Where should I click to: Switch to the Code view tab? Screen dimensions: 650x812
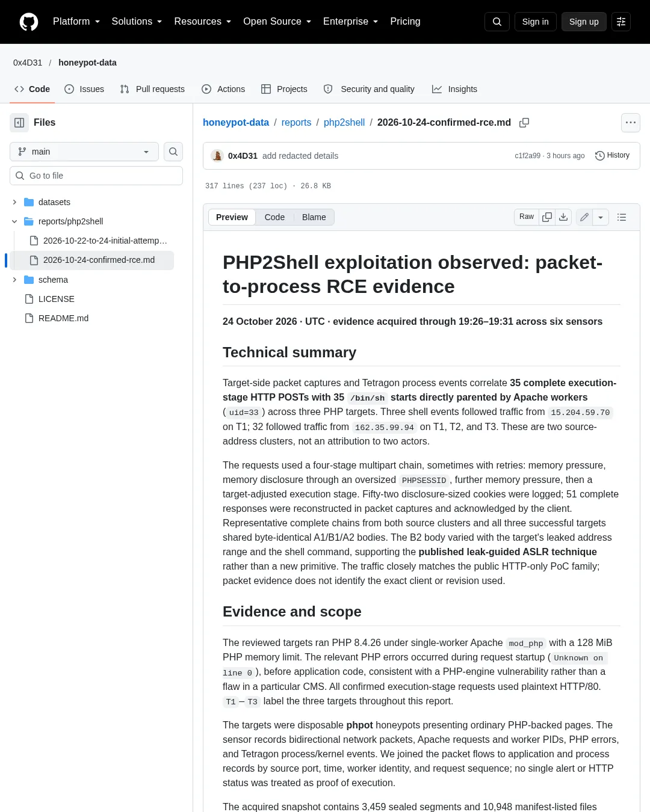[274, 217]
